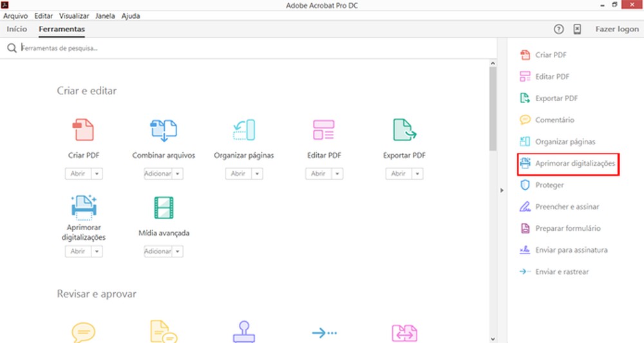The image size is (644, 343).
Task: Expand the Organizar páginas Abrir dropdown arrow
Action: [257, 173]
